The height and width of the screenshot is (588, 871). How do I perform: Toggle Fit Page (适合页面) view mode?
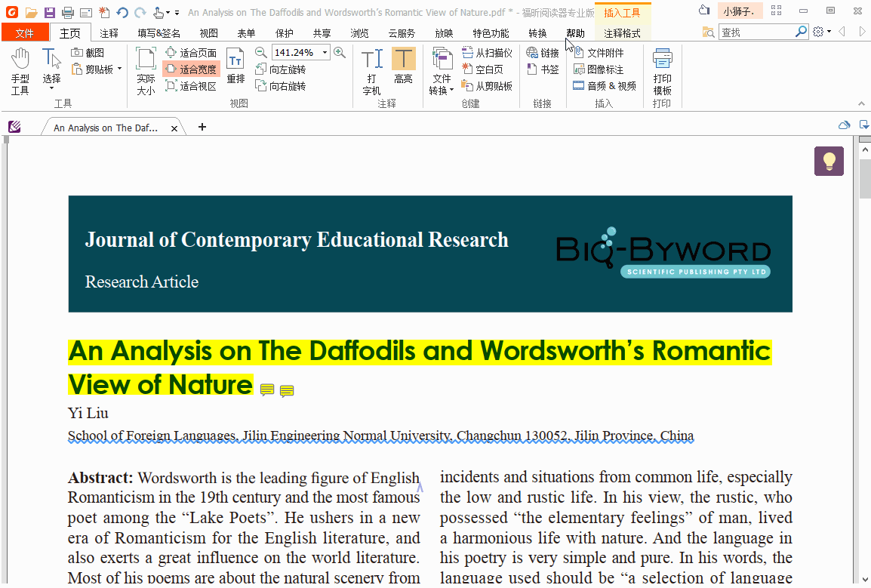[x=191, y=53]
